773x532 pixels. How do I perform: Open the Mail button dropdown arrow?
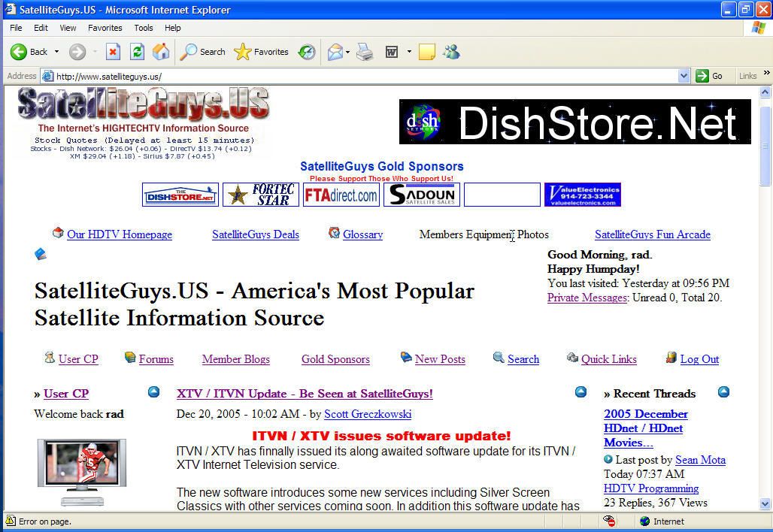347,52
